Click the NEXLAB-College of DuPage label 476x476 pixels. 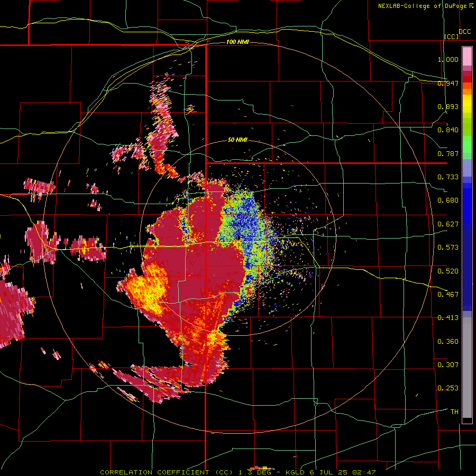[x=422, y=6]
